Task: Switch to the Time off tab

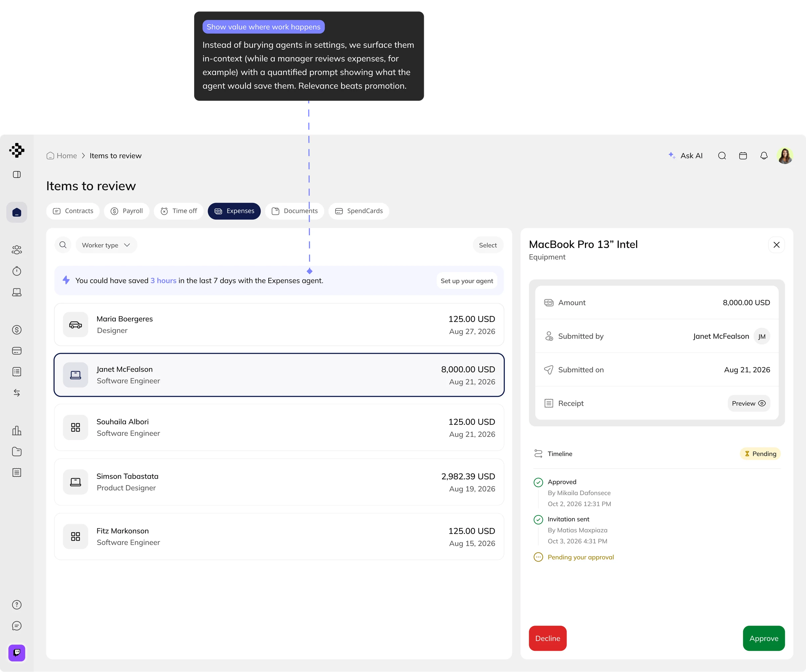Action: (178, 211)
